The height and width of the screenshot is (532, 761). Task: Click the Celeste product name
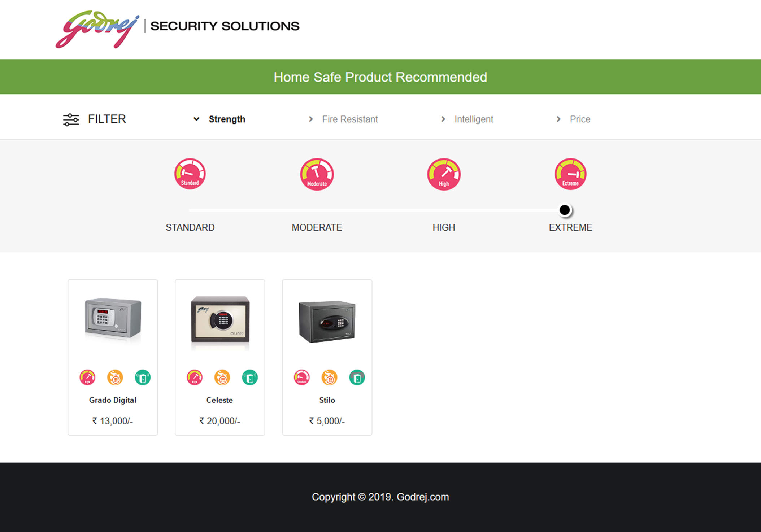[x=219, y=400]
